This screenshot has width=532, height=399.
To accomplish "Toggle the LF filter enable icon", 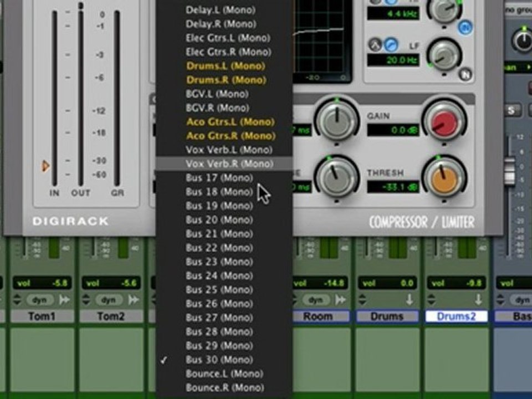I will (375, 44).
